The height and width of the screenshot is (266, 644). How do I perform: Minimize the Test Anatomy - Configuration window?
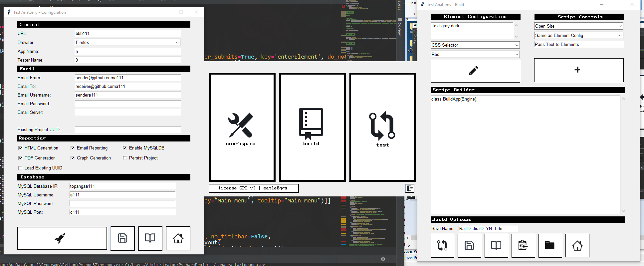pos(166,12)
